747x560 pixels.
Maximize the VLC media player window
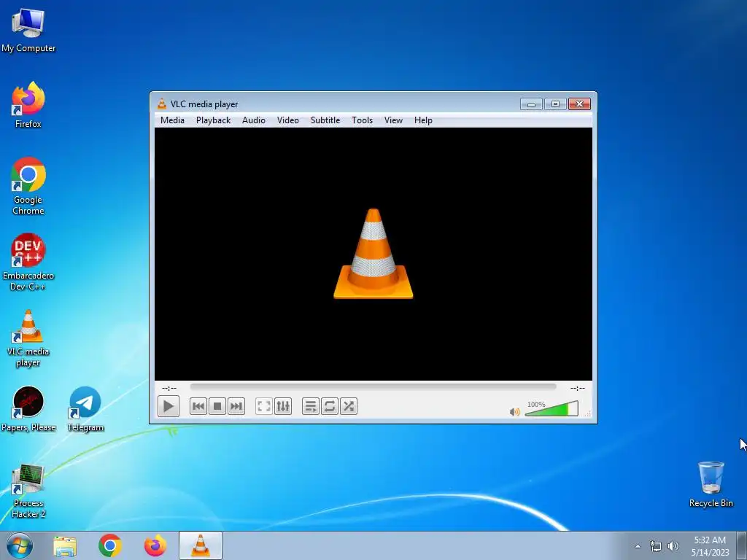555,104
